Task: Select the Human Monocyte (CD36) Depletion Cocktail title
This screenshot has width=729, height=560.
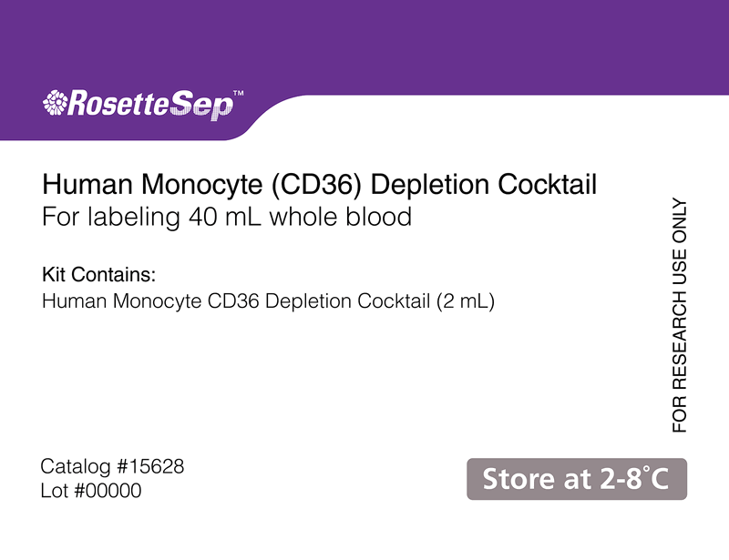Action: tap(320, 185)
